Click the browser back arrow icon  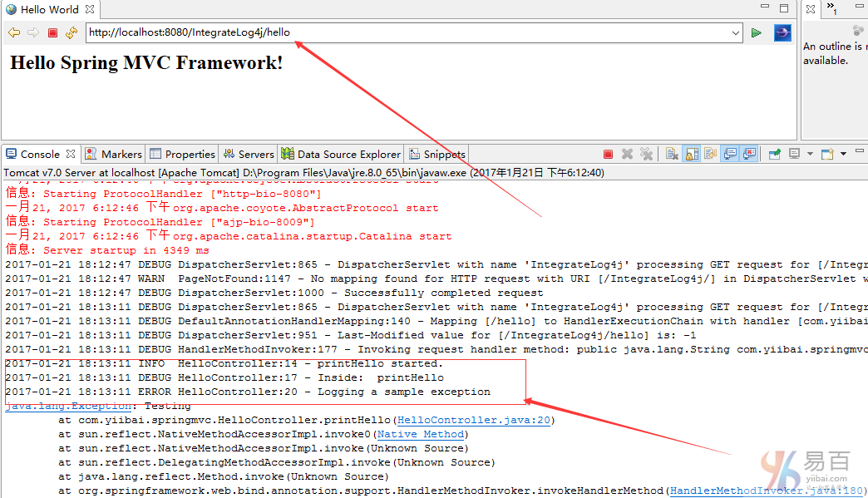(x=14, y=32)
